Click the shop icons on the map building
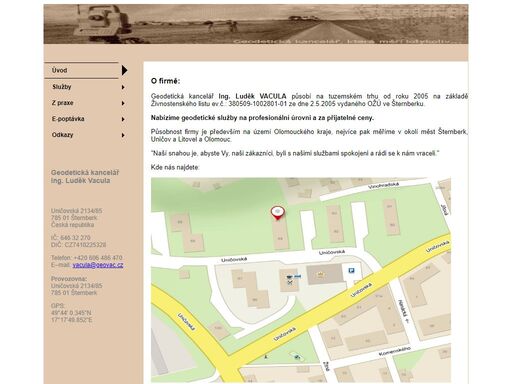 [x=293, y=279]
